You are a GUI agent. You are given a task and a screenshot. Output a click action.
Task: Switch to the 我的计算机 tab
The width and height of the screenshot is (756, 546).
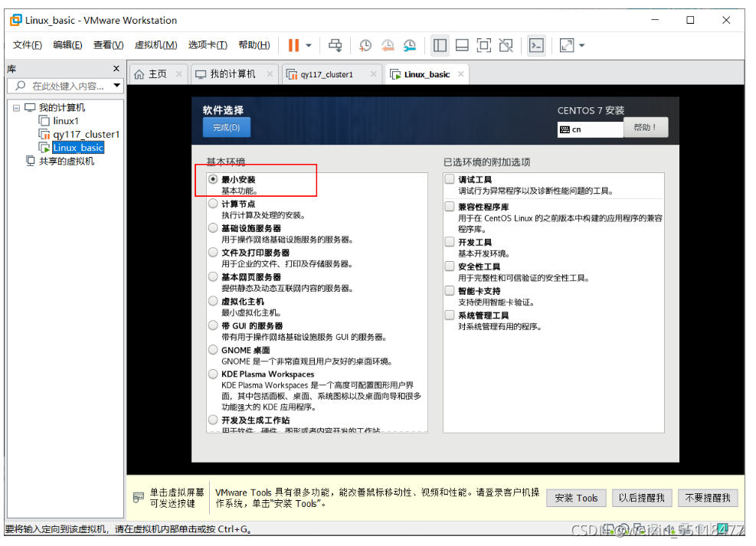[232, 74]
